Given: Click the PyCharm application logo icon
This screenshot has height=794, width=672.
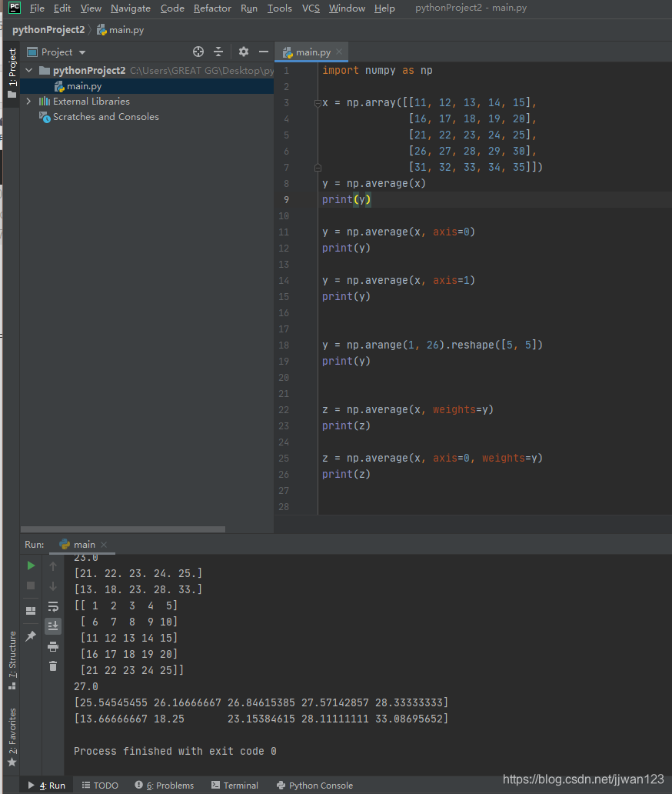Looking at the screenshot, I should click(14, 8).
